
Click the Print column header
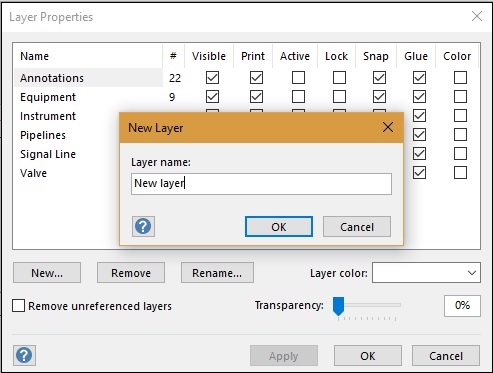[253, 56]
